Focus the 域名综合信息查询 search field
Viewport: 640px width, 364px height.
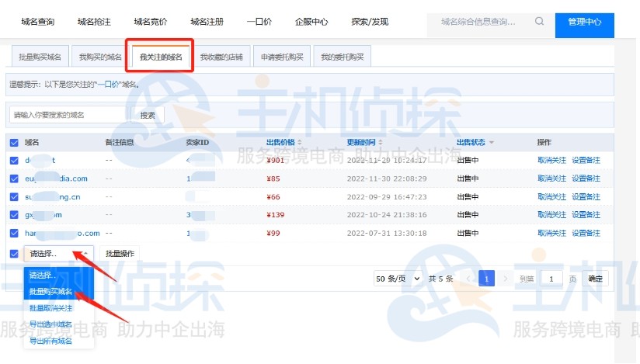click(478, 22)
